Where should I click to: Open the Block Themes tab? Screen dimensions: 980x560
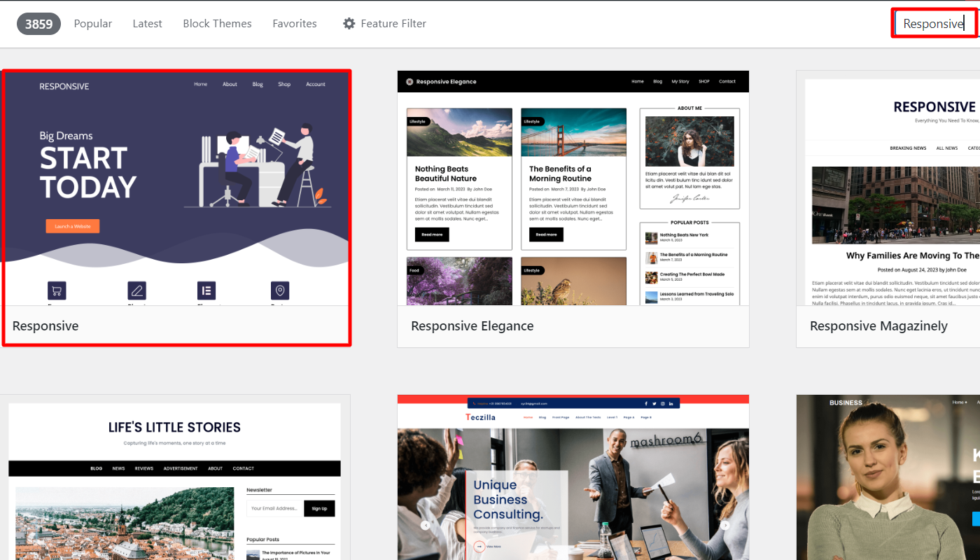[x=217, y=23]
